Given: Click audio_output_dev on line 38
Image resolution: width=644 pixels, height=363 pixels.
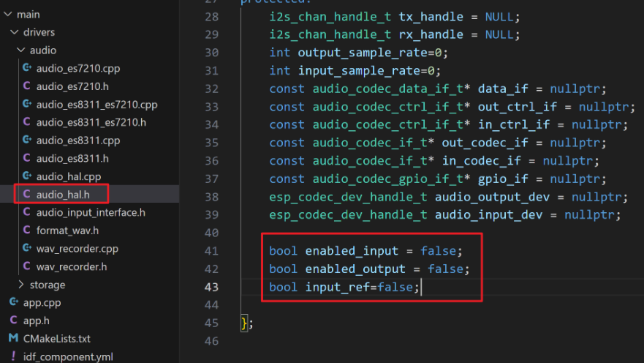Looking at the screenshot, I should pyautogui.click(x=492, y=197).
